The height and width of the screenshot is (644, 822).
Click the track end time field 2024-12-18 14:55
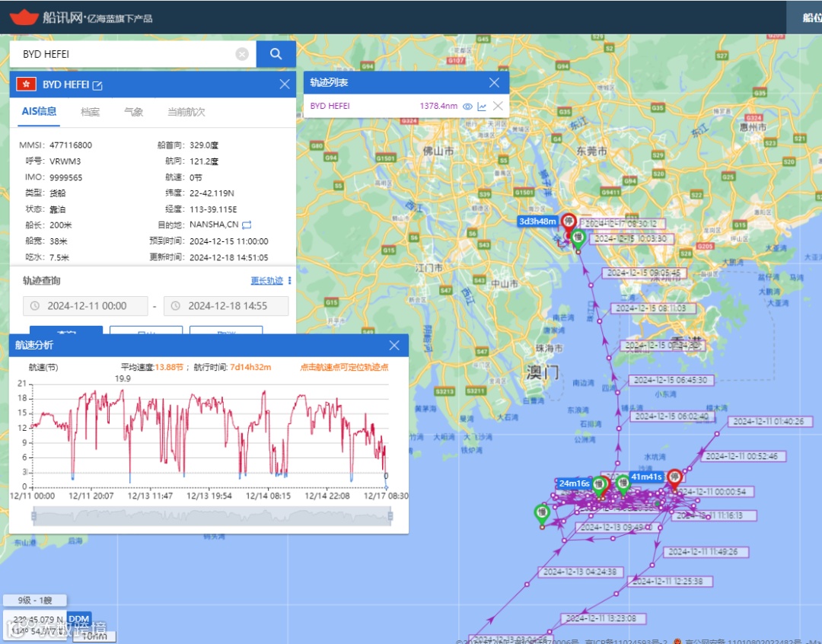[x=226, y=306]
